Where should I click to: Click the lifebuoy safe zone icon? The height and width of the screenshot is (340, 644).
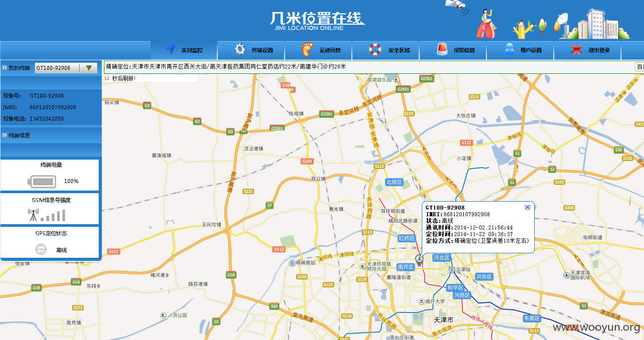[375, 50]
